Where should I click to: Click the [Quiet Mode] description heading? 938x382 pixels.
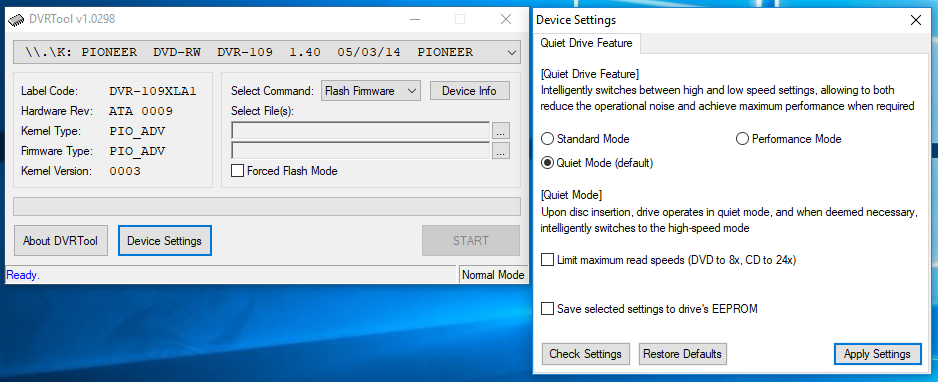click(571, 195)
